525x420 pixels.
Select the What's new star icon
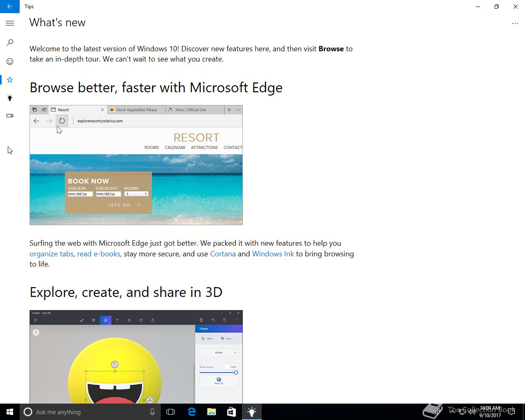point(10,80)
